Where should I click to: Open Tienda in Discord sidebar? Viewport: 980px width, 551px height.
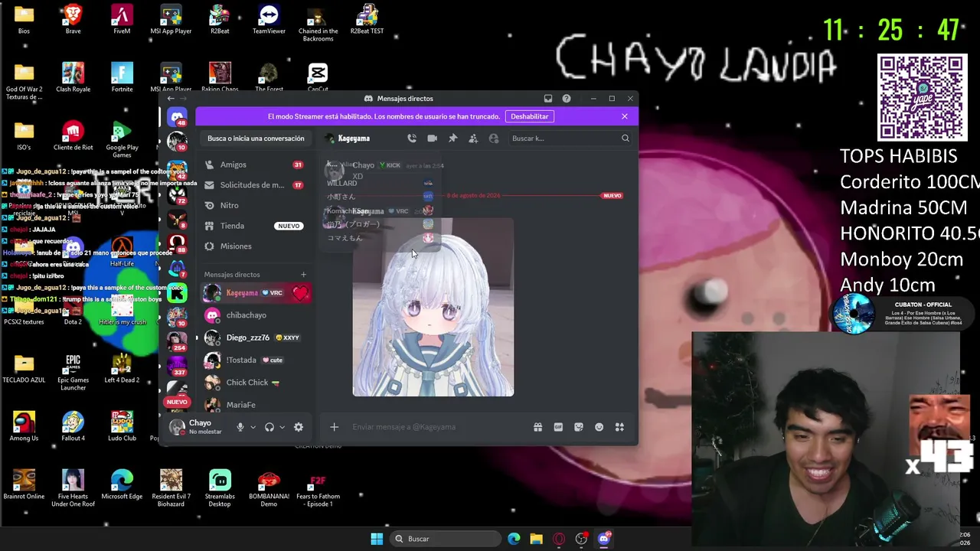pyautogui.click(x=255, y=226)
